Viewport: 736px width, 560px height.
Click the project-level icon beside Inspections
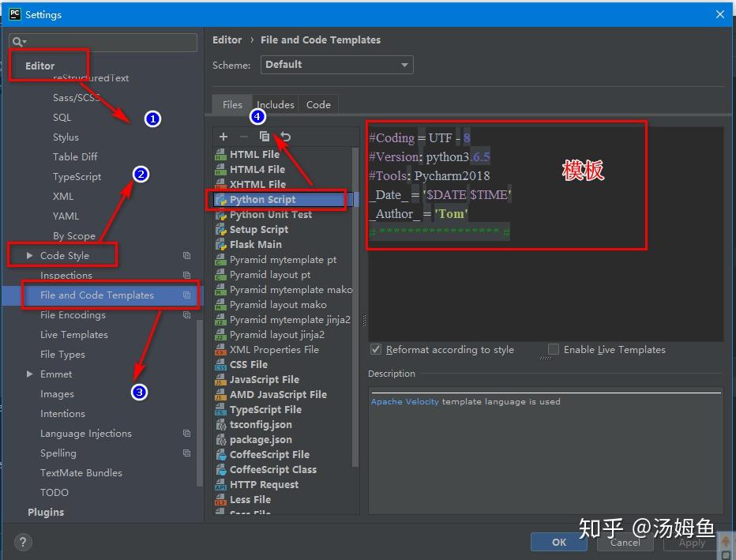(x=186, y=275)
